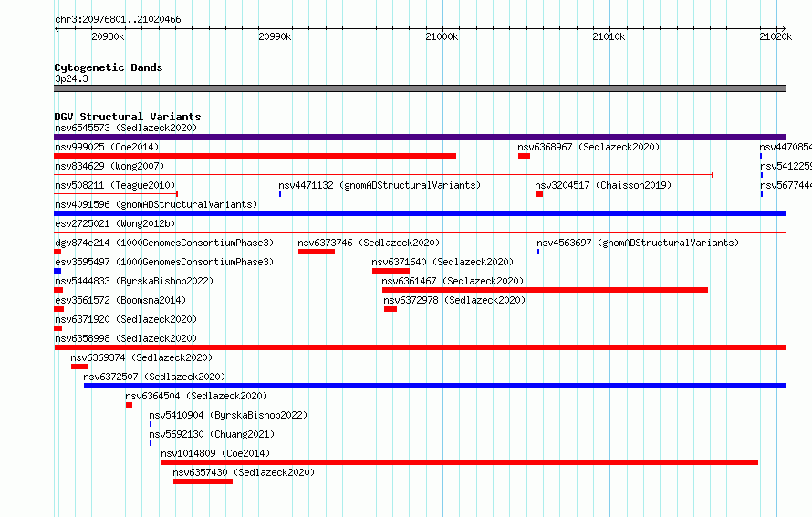Click the red bar under nsv6368967
The width and height of the screenshot is (812, 517).
(524, 156)
